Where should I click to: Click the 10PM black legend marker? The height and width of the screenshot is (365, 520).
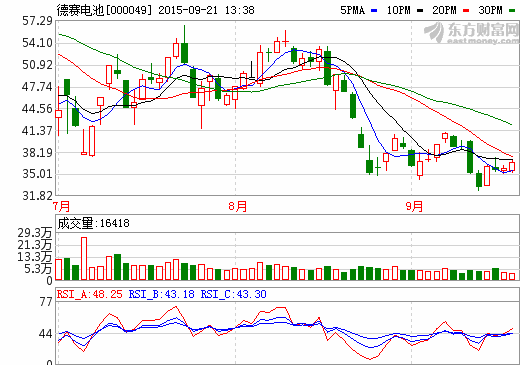[420, 11]
